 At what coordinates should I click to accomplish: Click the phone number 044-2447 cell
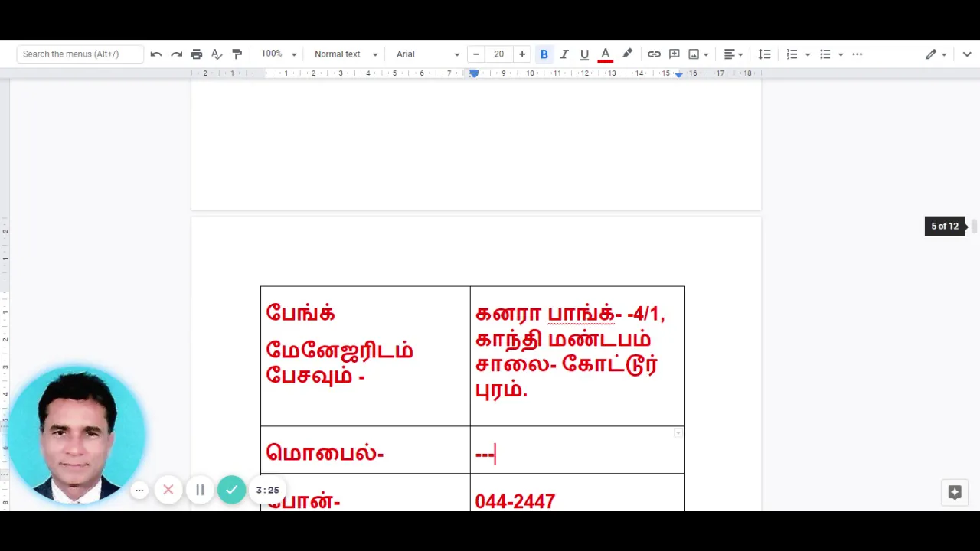click(x=577, y=493)
